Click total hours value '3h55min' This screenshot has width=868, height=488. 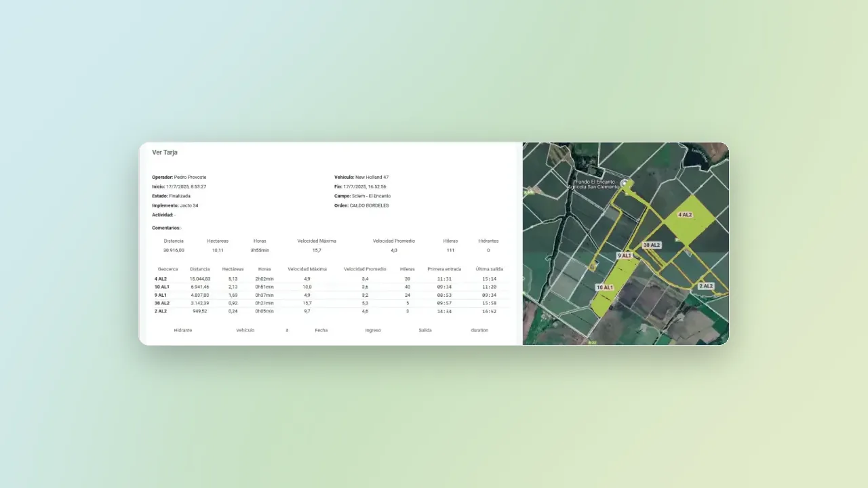260,250
